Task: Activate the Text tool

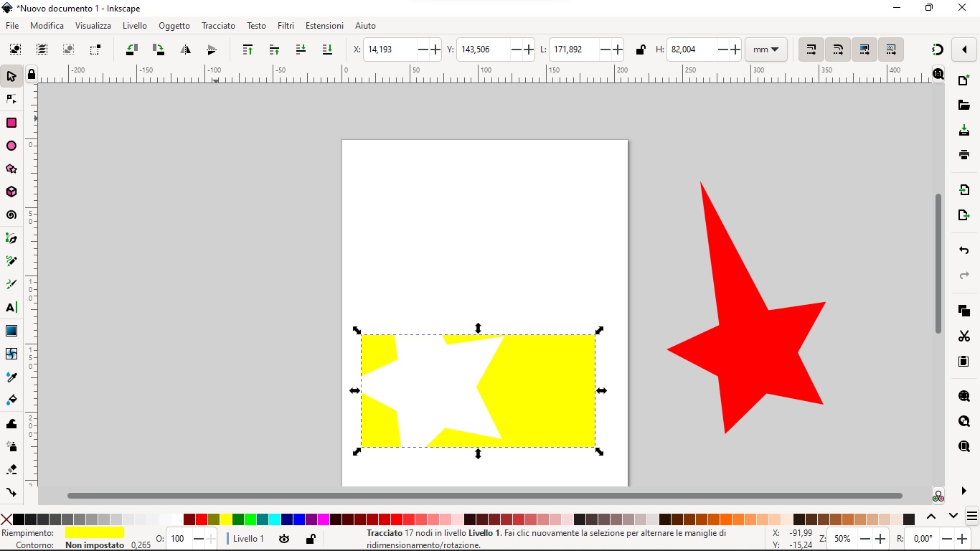Action: pyautogui.click(x=11, y=308)
